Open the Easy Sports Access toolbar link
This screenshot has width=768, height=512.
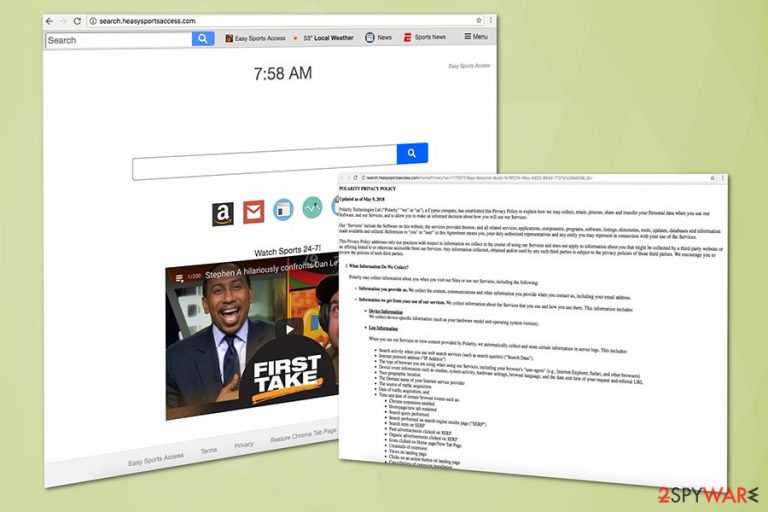coord(255,38)
